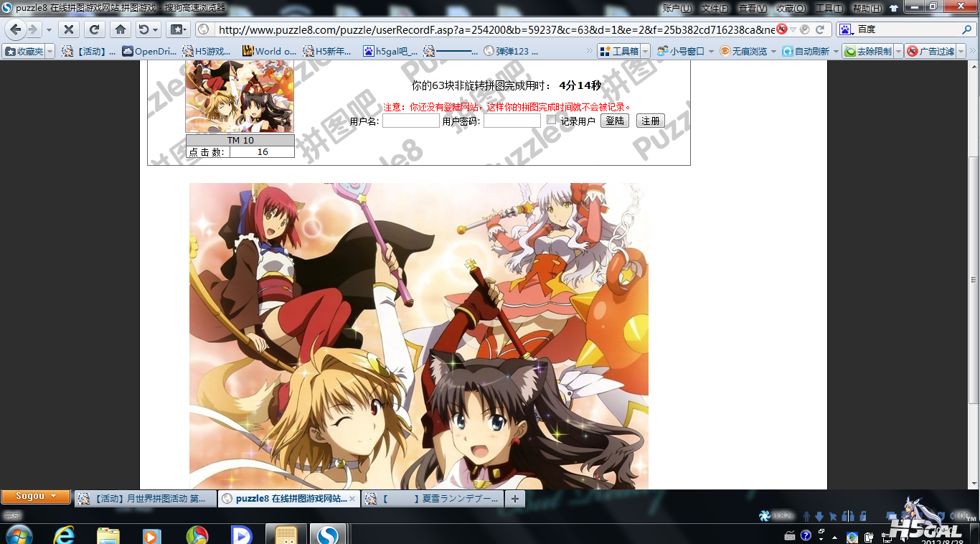Switch to the 夏雪ランンデブー tab
980x544 pixels.
[x=433, y=498]
